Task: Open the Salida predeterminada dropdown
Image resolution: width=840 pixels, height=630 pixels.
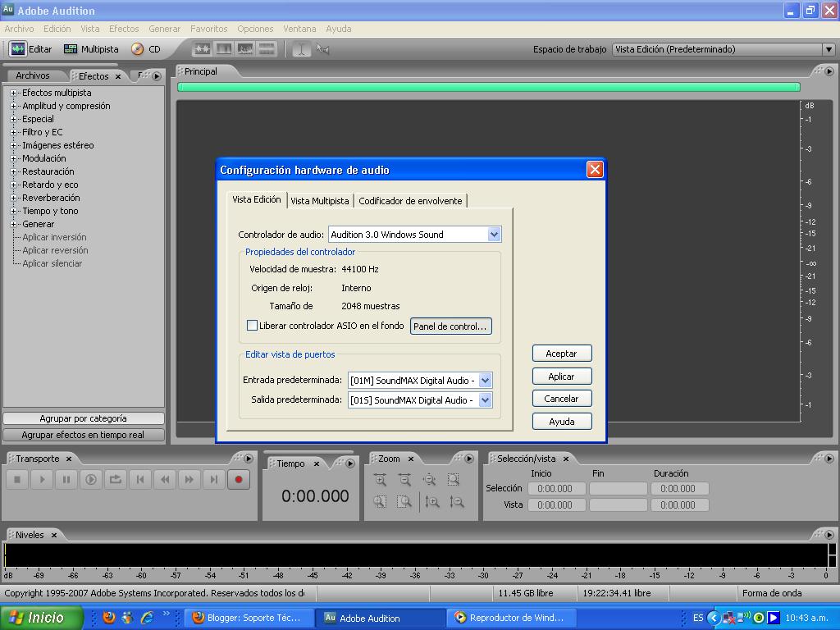Action: (485, 399)
